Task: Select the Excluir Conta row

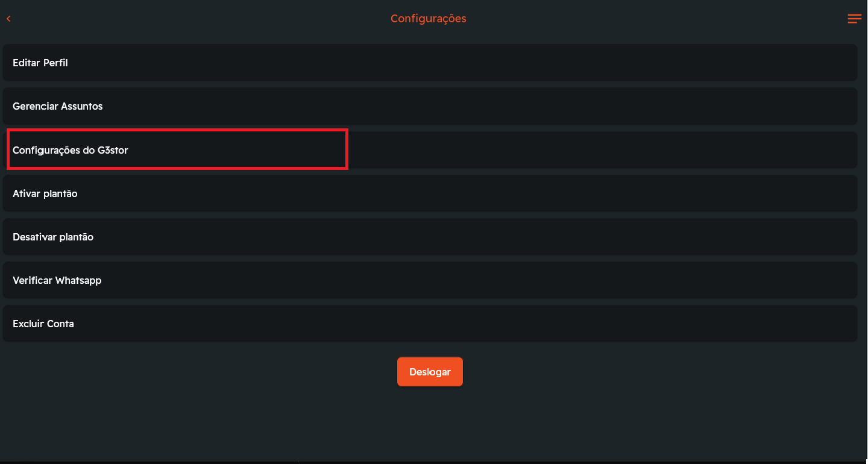Action: click(429, 324)
